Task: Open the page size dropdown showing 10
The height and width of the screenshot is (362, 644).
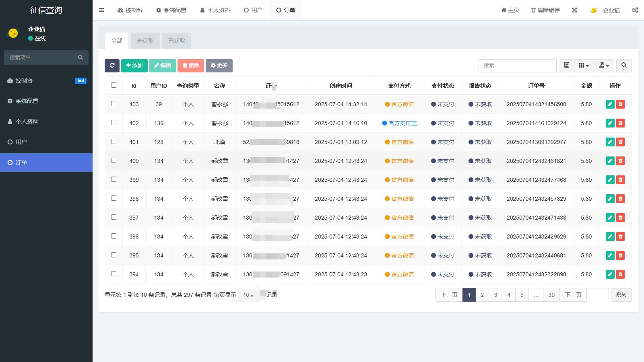Action: pyautogui.click(x=248, y=295)
